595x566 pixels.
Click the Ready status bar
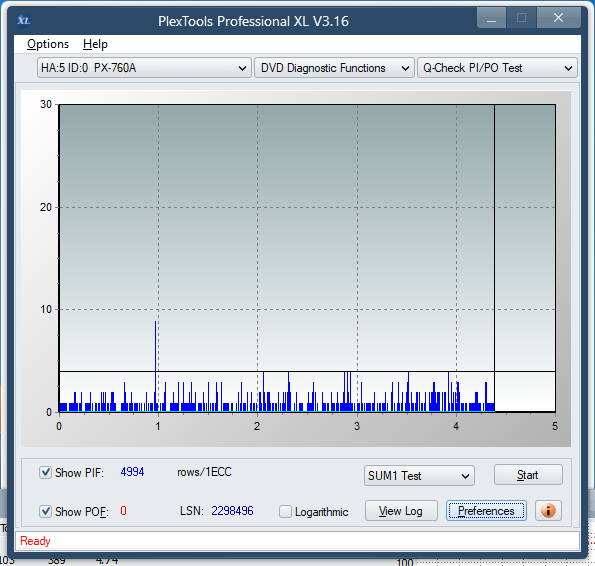click(297, 541)
